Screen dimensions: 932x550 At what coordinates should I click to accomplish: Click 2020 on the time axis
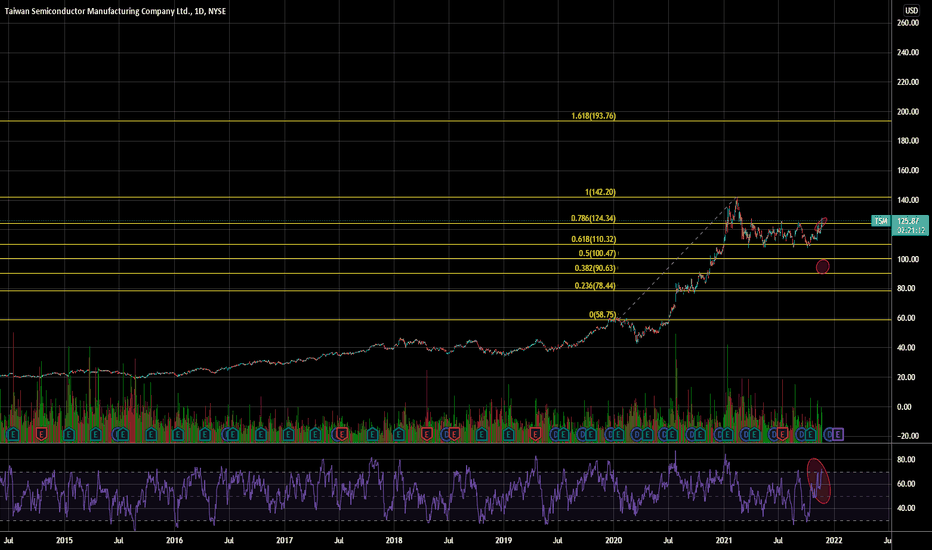[613, 540]
